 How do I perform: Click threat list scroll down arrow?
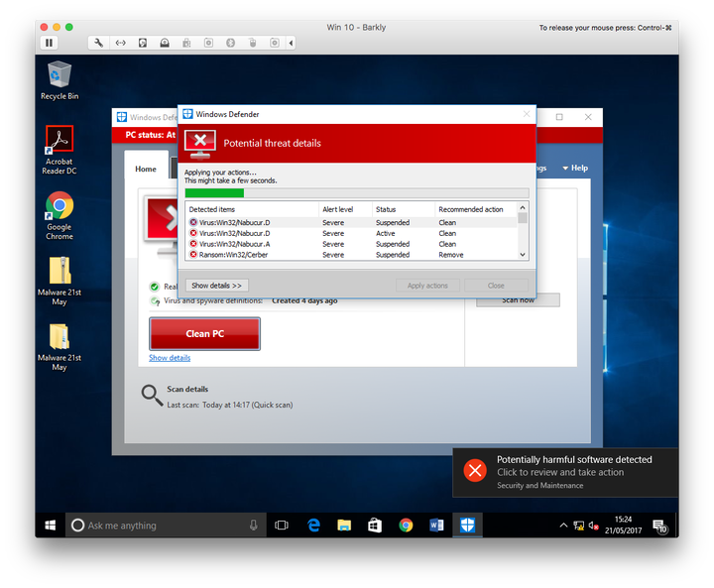pos(523,255)
